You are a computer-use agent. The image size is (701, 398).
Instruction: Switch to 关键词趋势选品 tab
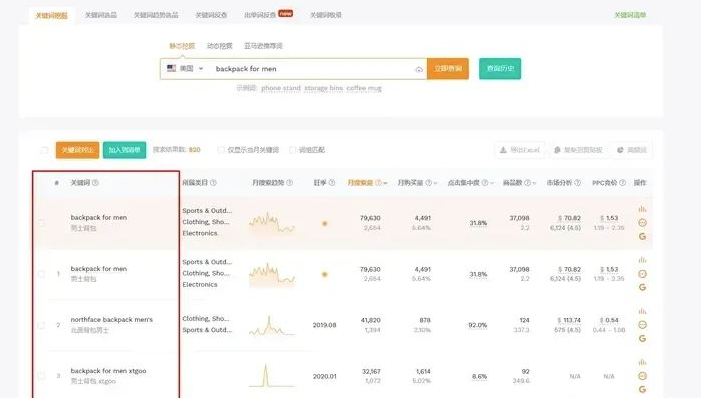[x=156, y=15]
